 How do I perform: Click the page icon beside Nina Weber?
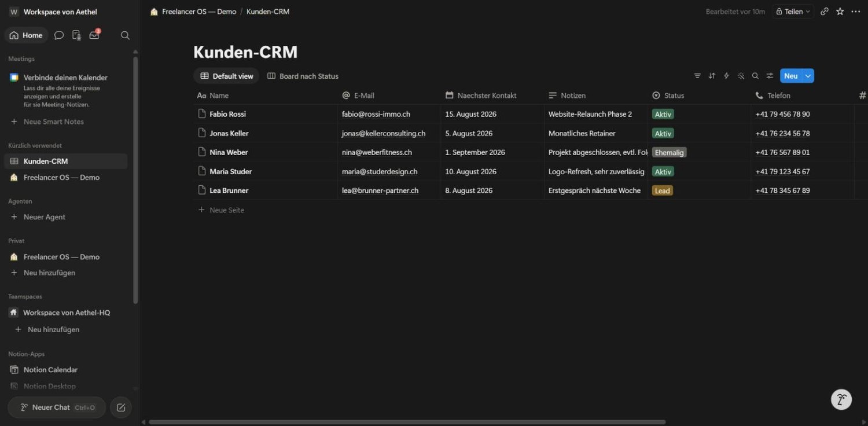tap(202, 152)
